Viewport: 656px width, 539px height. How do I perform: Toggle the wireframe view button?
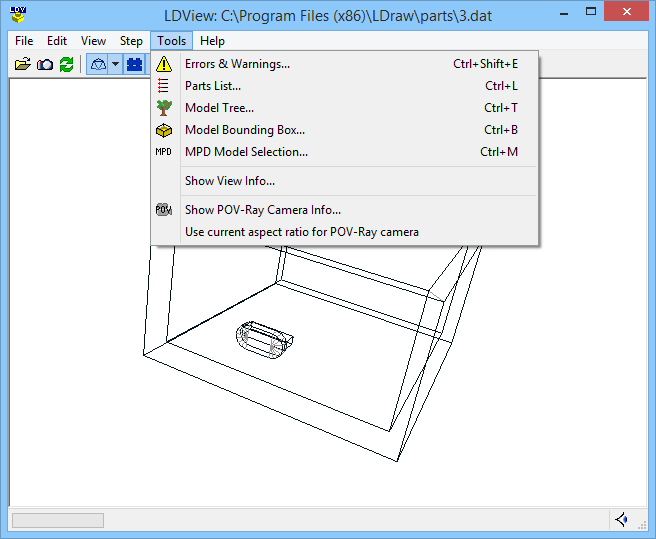pyautogui.click(x=97, y=64)
